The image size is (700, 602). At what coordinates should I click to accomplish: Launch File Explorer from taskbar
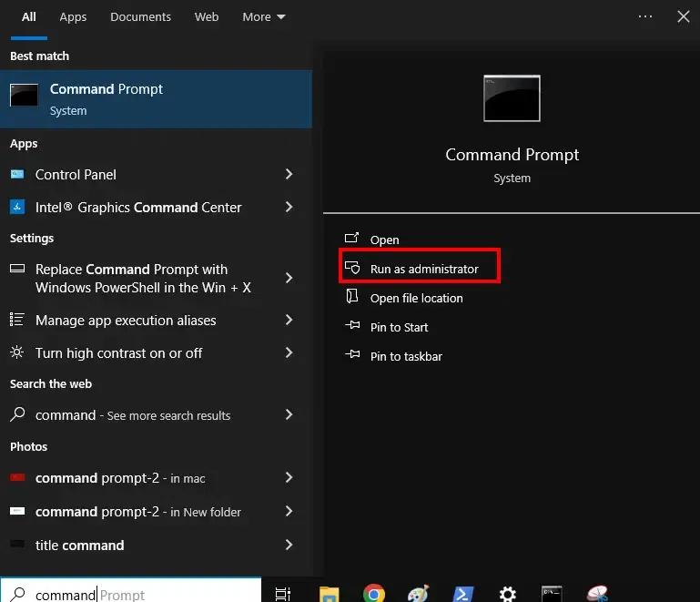point(329,594)
